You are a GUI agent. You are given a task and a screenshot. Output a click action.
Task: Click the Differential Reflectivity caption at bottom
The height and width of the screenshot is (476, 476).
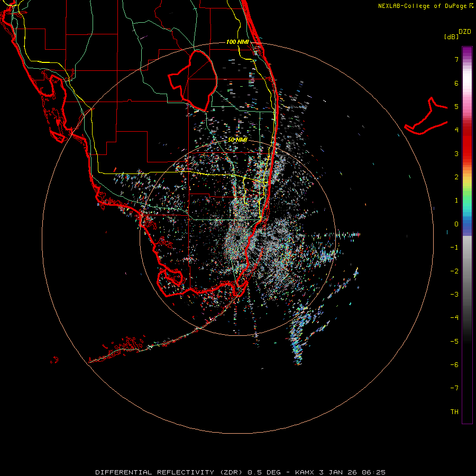point(240,472)
